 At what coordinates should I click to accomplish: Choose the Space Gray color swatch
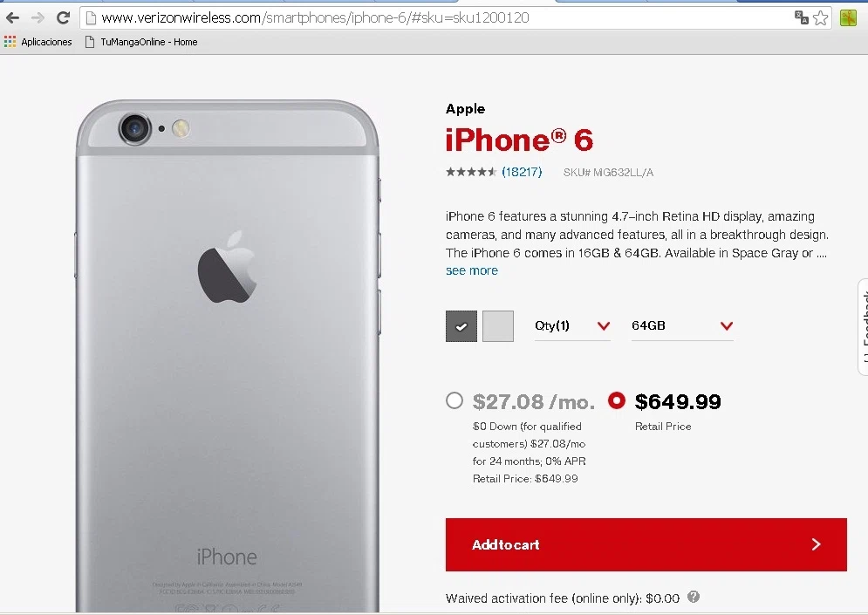pyautogui.click(x=461, y=326)
